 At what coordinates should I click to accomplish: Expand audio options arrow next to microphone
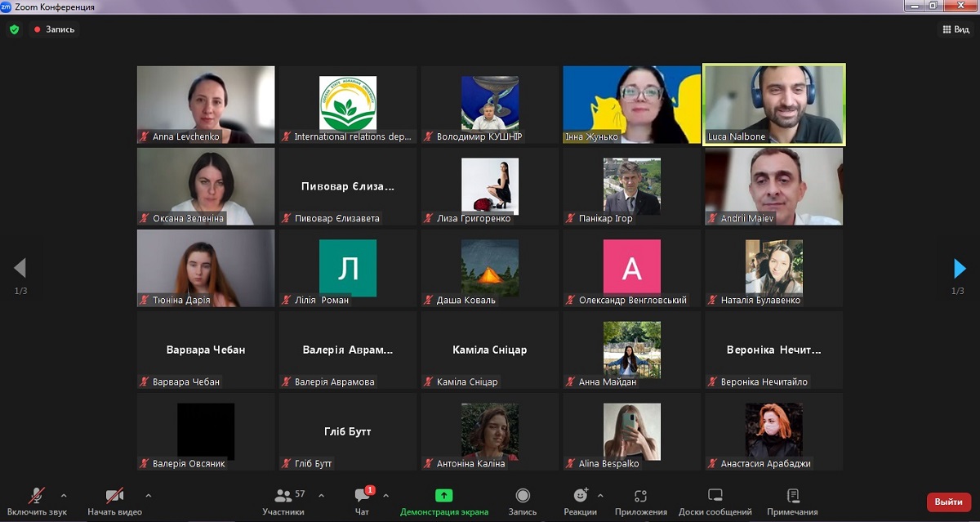coord(64,496)
